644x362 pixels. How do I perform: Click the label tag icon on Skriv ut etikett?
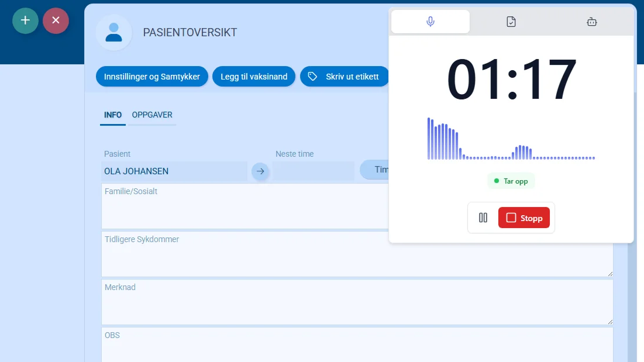pos(313,76)
